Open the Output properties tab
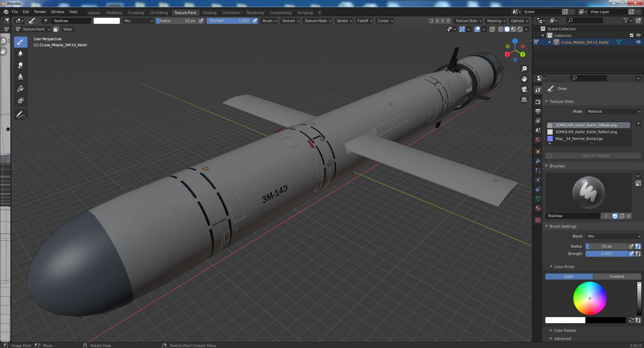644x348 pixels. [x=538, y=111]
